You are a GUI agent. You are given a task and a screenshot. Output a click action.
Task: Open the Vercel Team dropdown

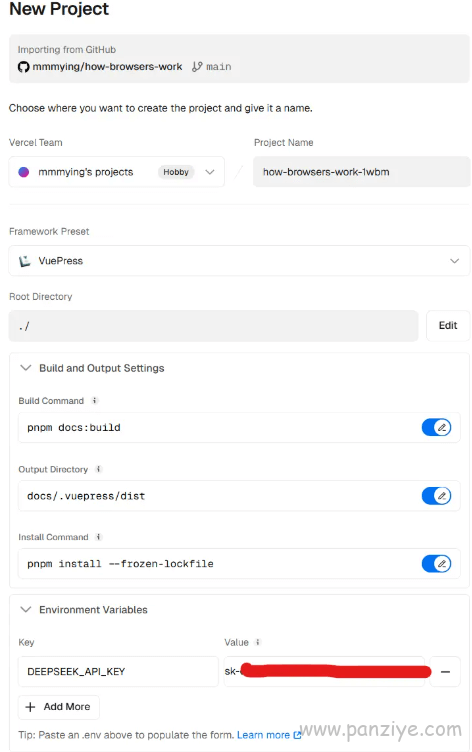click(117, 172)
